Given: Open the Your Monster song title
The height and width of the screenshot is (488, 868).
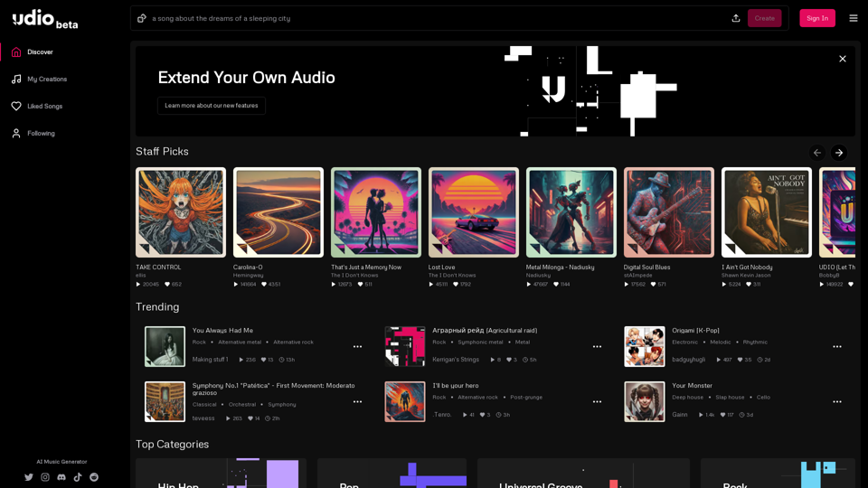Looking at the screenshot, I should coord(692,386).
